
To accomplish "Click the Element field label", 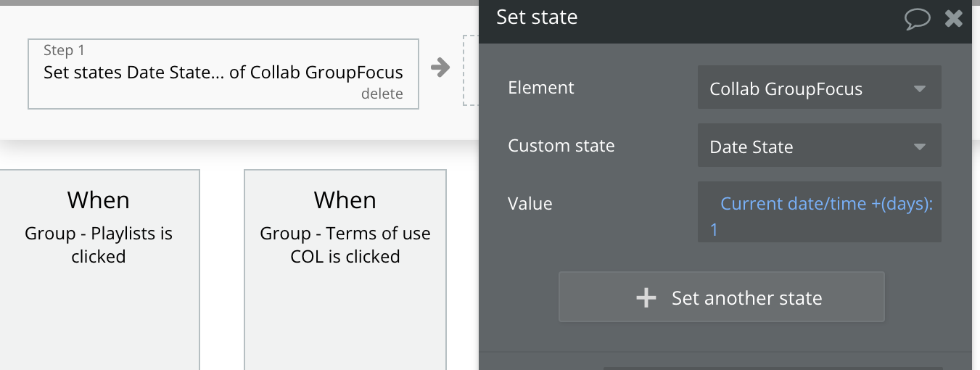I will coord(541,88).
